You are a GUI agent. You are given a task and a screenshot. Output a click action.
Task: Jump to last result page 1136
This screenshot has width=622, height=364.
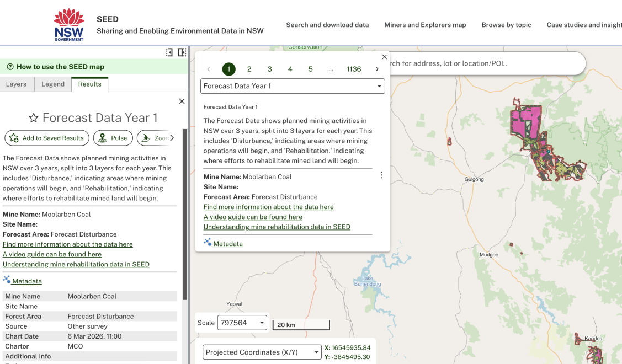pos(354,69)
